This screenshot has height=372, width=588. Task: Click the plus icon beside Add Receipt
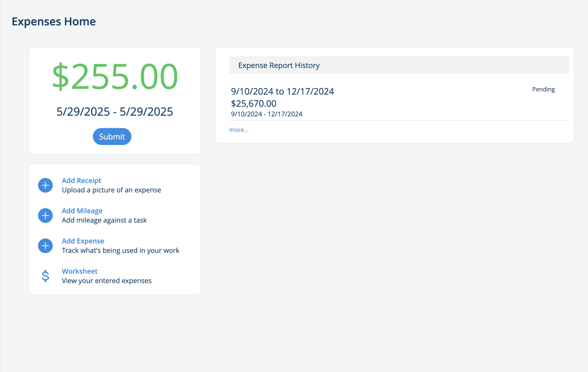(x=46, y=185)
